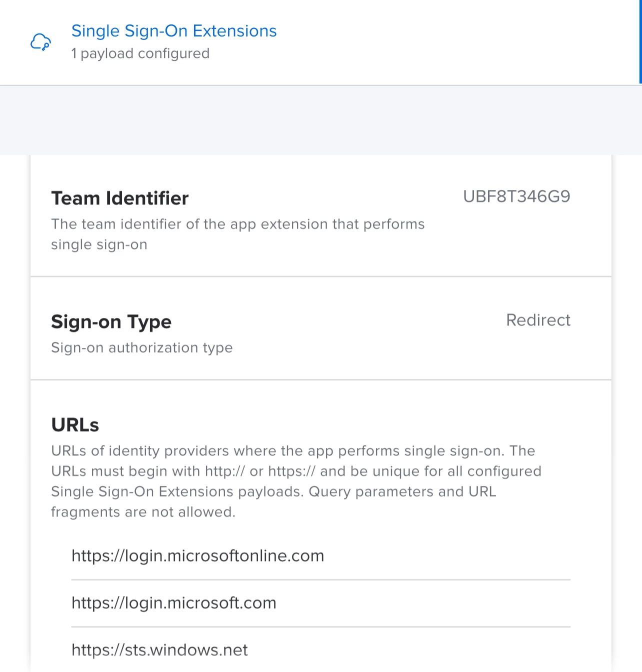Open the Single Sign-On Extensions link
Screen dimensions: 642x672
click(x=174, y=31)
